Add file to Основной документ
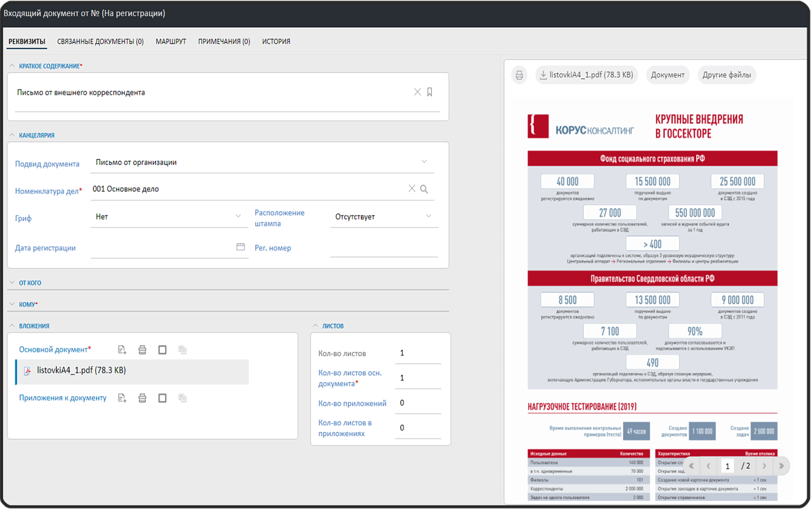The width and height of the screenshot is (812, 509). coord(122,350)
